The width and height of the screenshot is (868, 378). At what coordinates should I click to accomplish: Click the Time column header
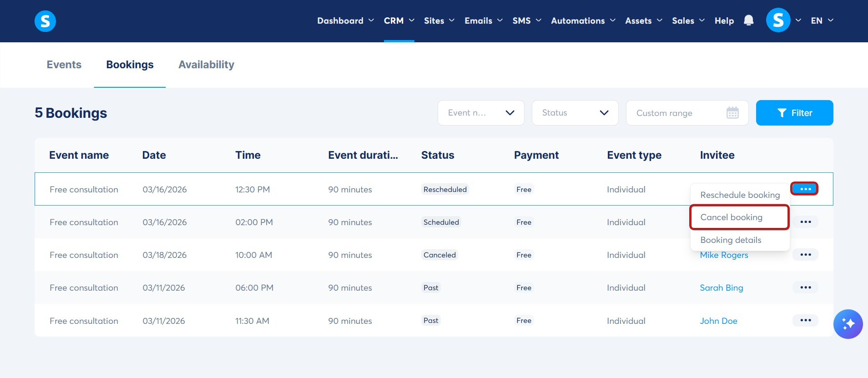click(x=248, y=155)
